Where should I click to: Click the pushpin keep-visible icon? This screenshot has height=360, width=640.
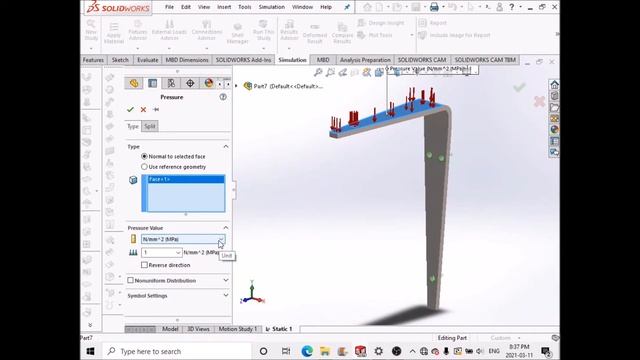coord(156,109)
